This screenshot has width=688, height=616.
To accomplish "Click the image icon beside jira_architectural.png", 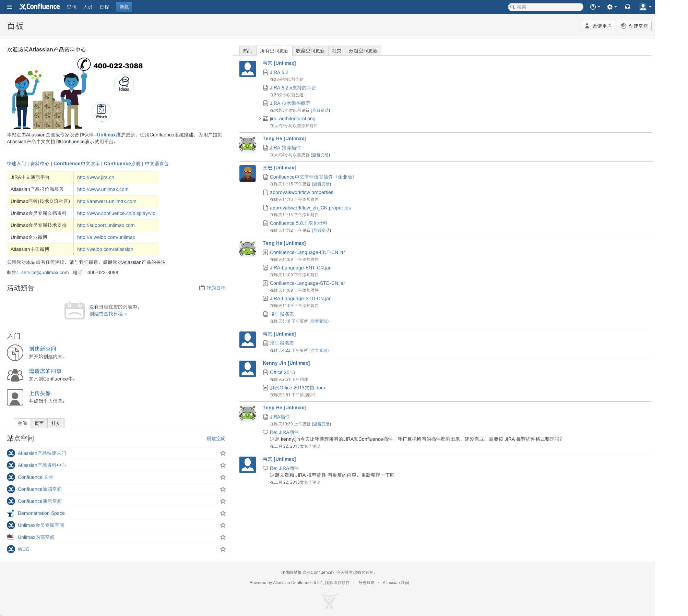I will (265, 119).
